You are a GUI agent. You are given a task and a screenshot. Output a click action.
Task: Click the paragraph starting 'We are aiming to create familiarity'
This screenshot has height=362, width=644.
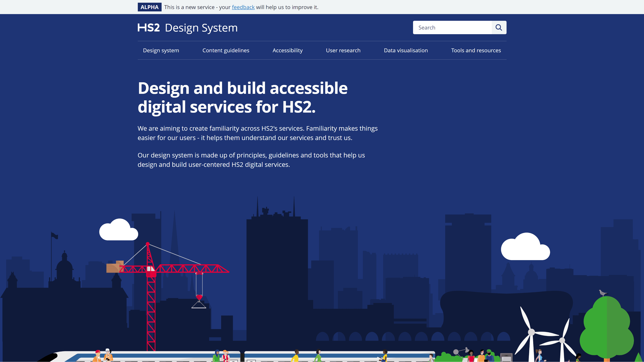pyautogui.click(x=257, y=133)
